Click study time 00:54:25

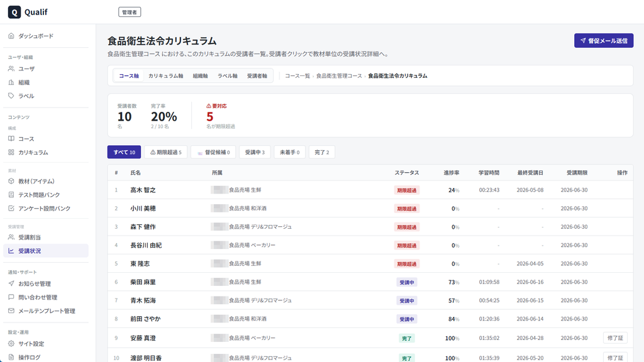pos(489,300)
